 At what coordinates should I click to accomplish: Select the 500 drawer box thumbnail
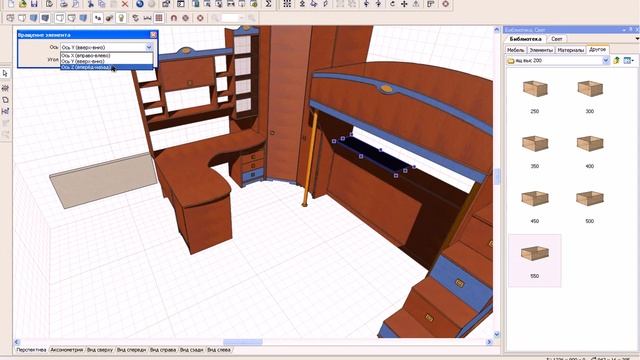pyautogui.click(x=590, y=199)
